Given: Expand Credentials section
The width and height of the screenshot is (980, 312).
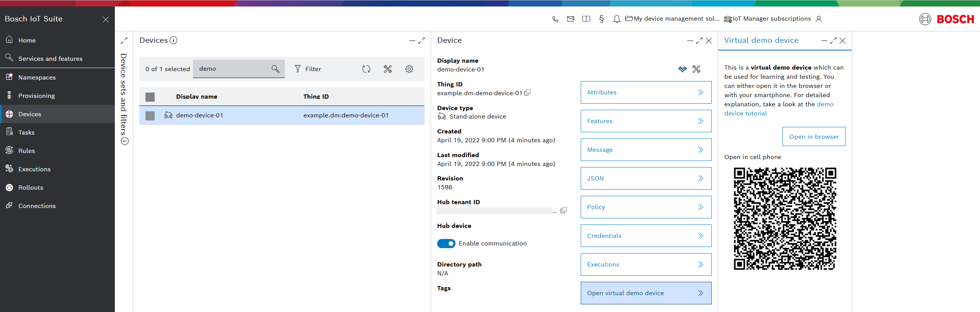Looking at the screenshot, I should tap(646, 236).
